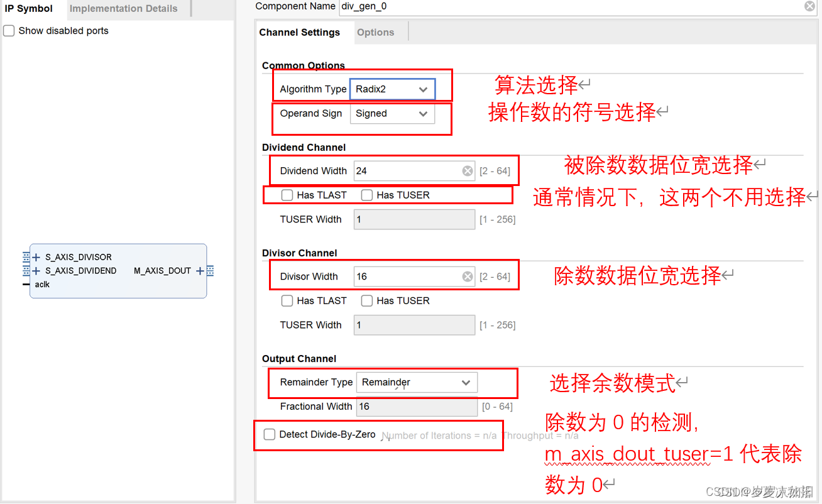Tick Has TUSER under Divisor Channel

(367, 301)
